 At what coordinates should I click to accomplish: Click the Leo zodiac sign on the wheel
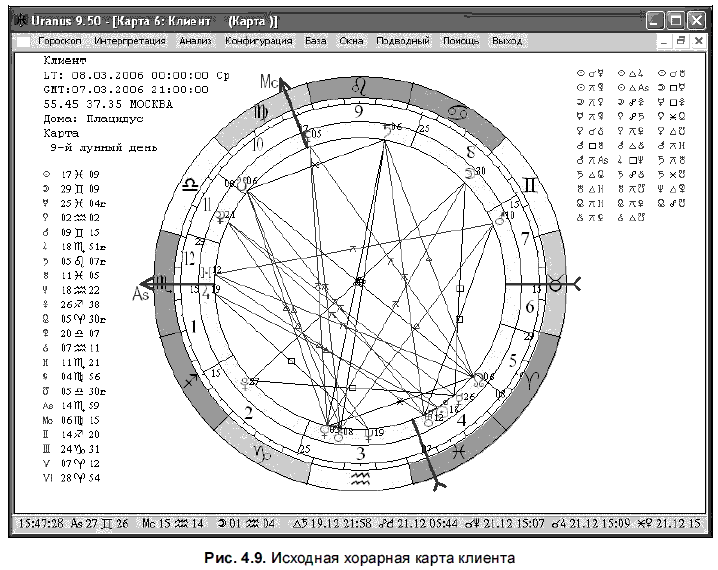click(x=359, y=87)
